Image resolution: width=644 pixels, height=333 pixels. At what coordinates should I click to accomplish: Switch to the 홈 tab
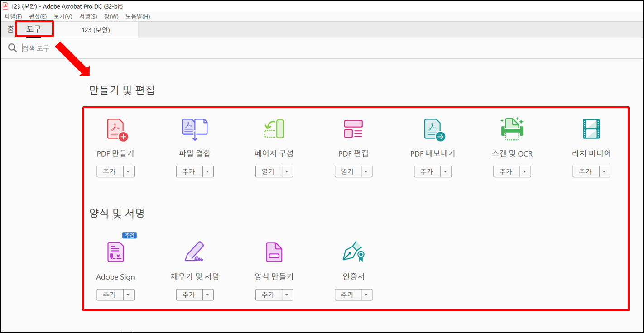pos(10,29)
